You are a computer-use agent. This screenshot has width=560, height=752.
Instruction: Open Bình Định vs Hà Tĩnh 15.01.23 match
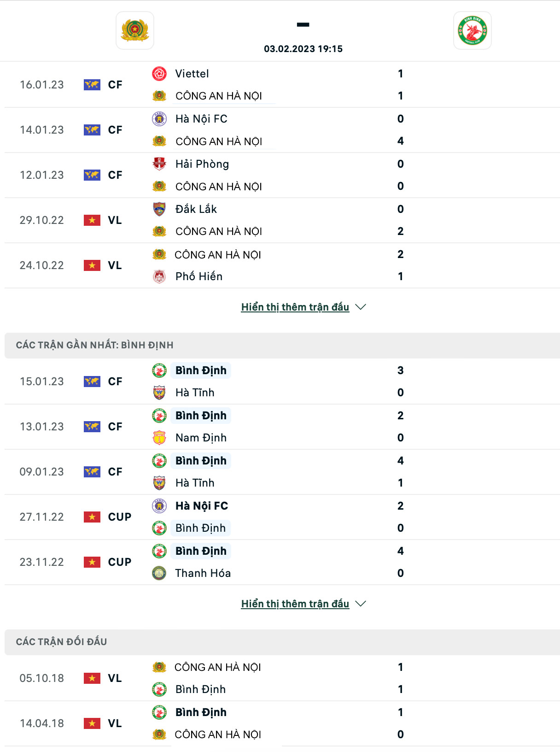coord(282,382)
